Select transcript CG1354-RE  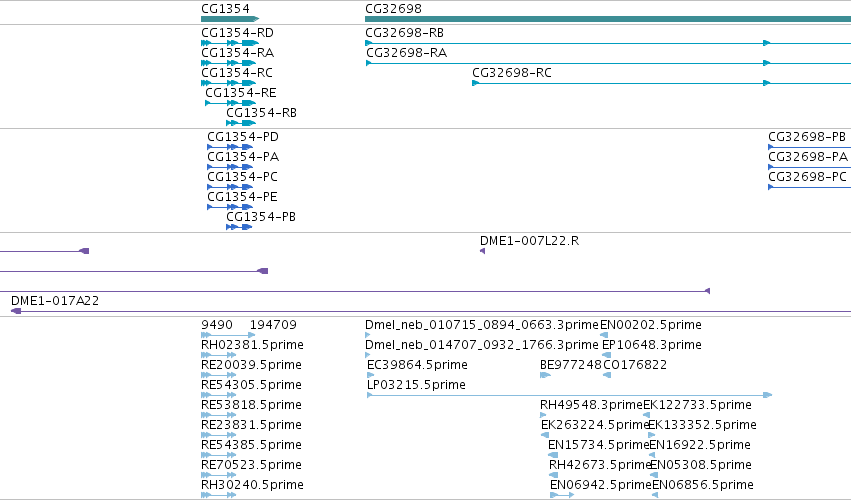pyautogui.click(x=240, y=93)
